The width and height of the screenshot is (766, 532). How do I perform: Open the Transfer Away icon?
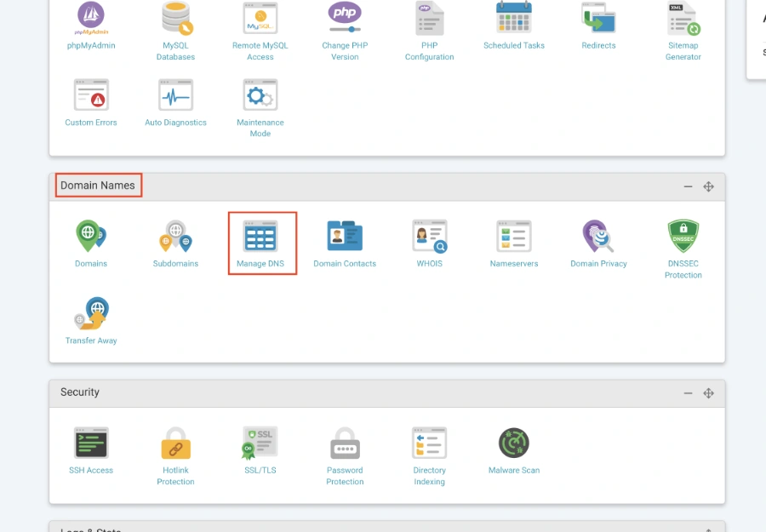(91, 313)
